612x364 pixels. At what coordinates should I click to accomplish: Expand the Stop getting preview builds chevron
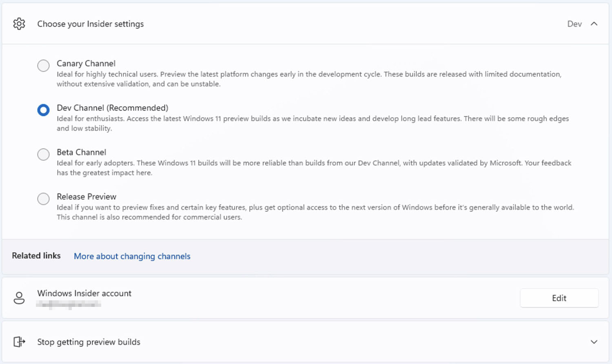(594, 342)
